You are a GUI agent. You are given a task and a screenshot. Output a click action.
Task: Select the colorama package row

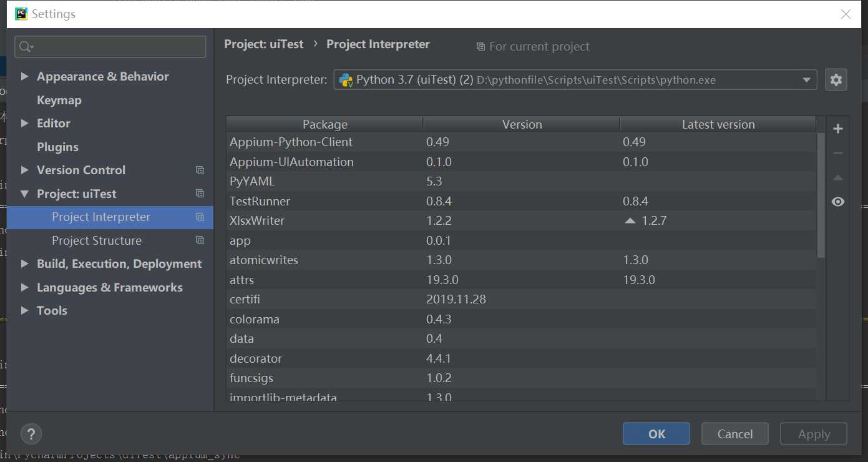click(x=522, y=319)
